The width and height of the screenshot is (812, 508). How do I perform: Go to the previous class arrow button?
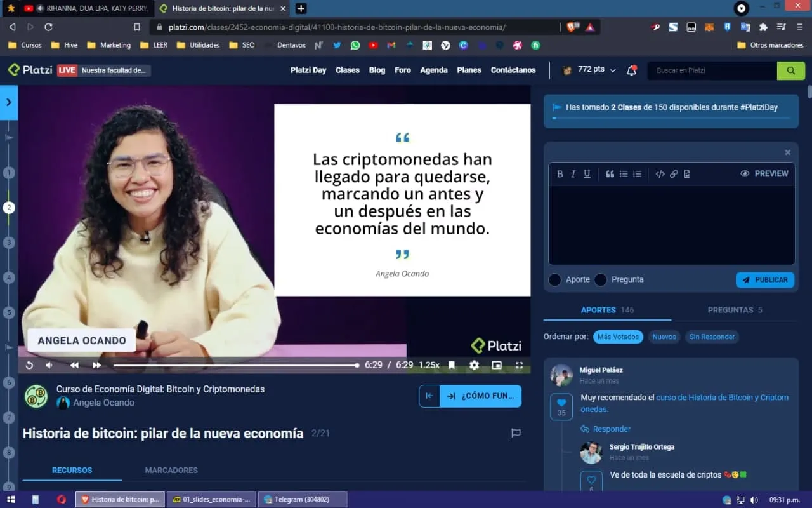(429, 396)
